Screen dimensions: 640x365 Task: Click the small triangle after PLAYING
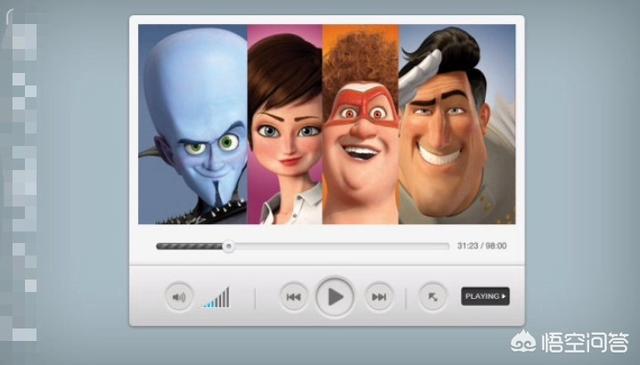(504, 296)
